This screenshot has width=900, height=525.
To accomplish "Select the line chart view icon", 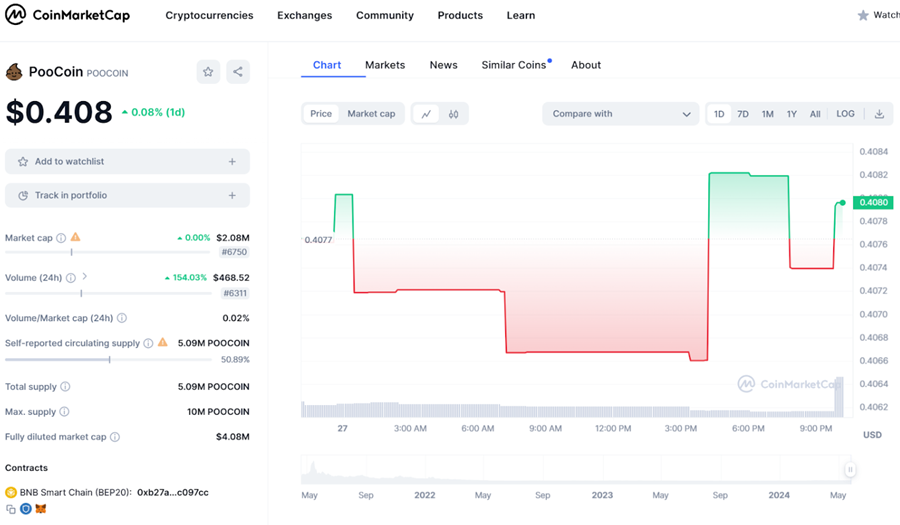I will [x=426, y=114].
